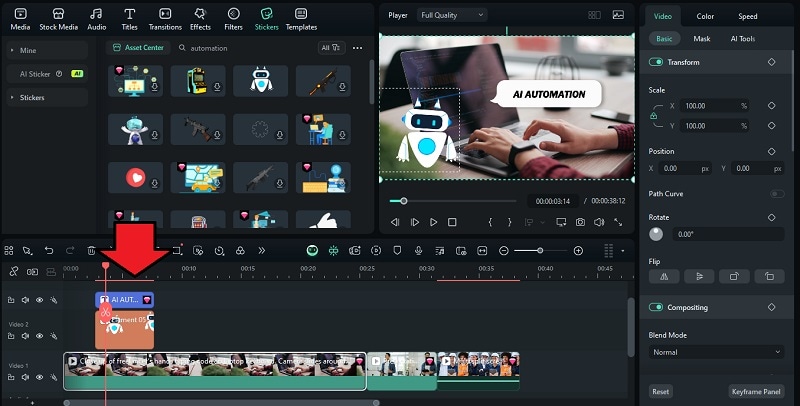This screenshot has height=406, width=800.
Task: Open the Asset Center
Action: point(138,47)
